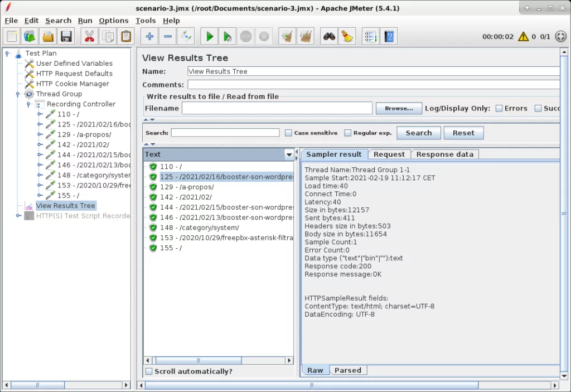The width and height of the screenshot is (571, 392).
Task: Switch to the Parsed tab
Action: click(x=348, y=370)
